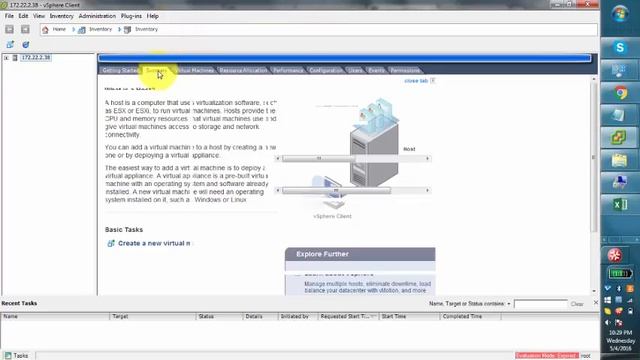The width and height of the screenshot is (640, 360).
Task: Switch to the Resource Allocation tab
Action: pyautogui.click(x=243, y=70)
